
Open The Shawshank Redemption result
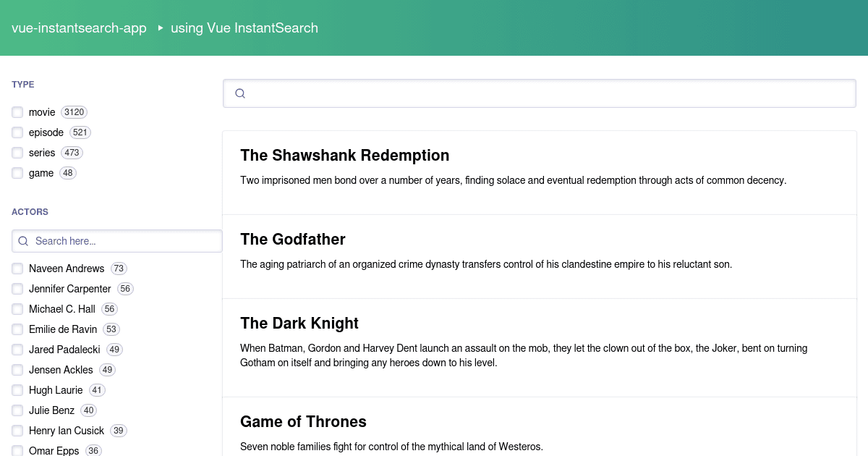[x=345, y=155]
